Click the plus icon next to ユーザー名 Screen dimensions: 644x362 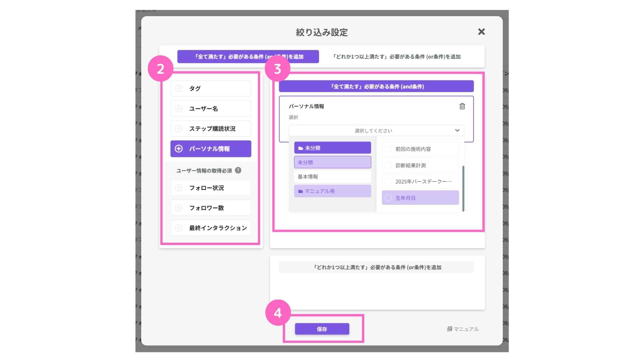tap(179, 109)
